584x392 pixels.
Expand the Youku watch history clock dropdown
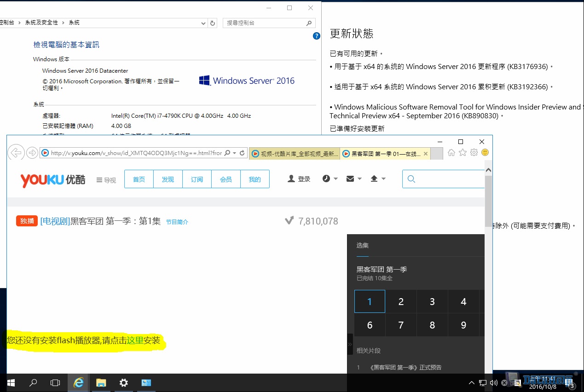click(330, 179)
